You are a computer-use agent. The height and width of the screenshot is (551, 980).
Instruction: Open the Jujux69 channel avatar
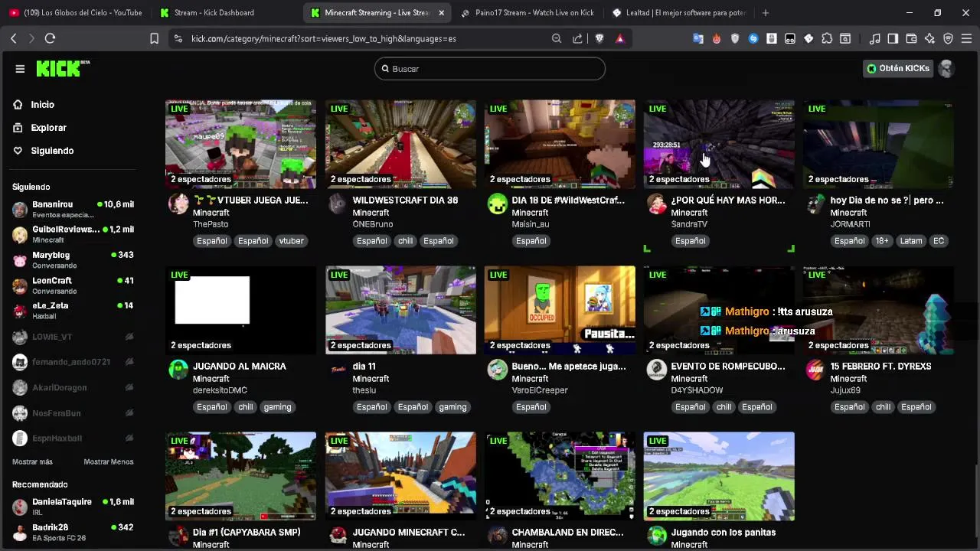815,370
